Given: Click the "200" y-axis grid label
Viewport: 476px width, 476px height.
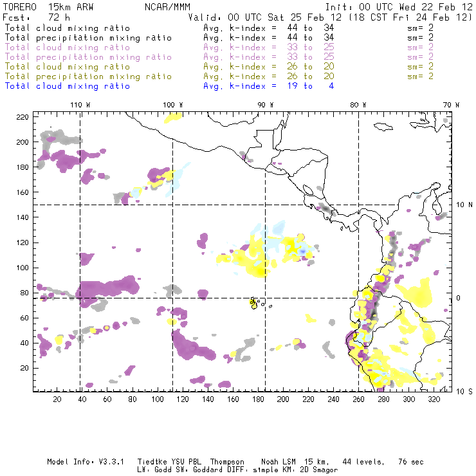Looking at the screenshot, I should [23, 142].
